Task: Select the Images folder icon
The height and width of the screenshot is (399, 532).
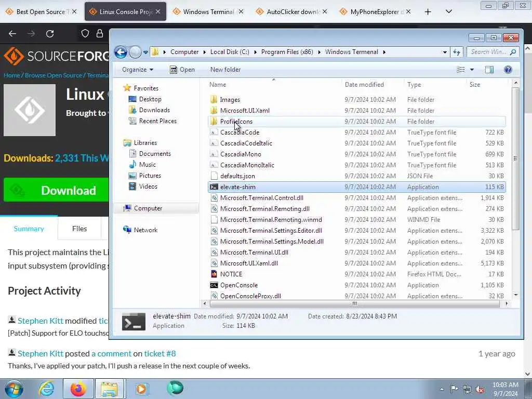Action: click(x=214, y=99)
